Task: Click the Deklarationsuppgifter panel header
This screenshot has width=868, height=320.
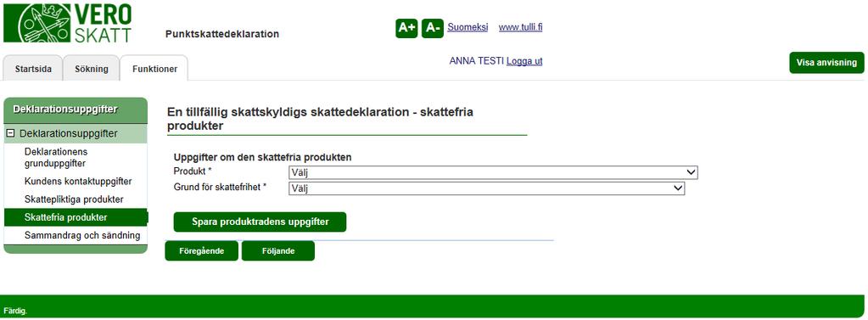Action: pyautogui.click(x=76, y=109)
